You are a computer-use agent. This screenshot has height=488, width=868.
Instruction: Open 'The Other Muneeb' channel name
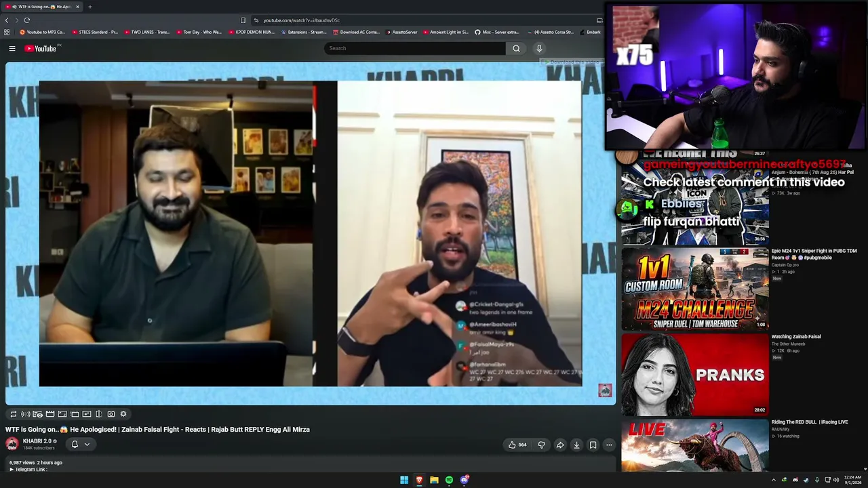[788, 344]
